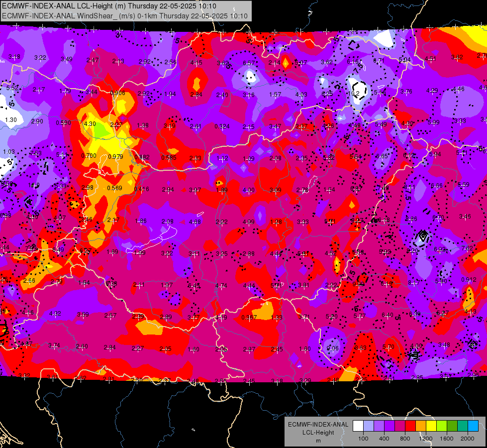Click the '800' legend scale label
The image size is (487, 448).
click(x=405, y=439)
